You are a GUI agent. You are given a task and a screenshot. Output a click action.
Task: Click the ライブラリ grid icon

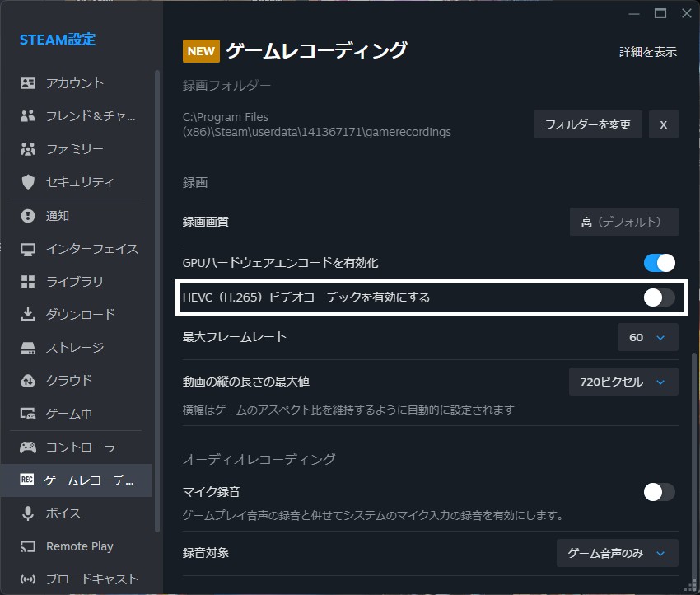28,281
